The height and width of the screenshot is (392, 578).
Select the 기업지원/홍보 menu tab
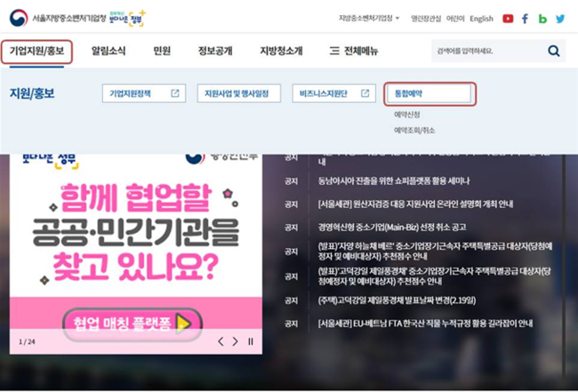coord(36,51)
